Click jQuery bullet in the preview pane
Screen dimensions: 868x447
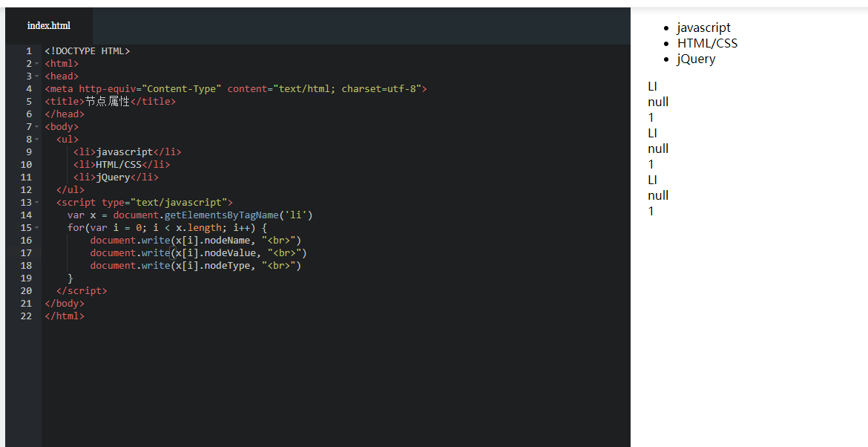coord(696,59)
